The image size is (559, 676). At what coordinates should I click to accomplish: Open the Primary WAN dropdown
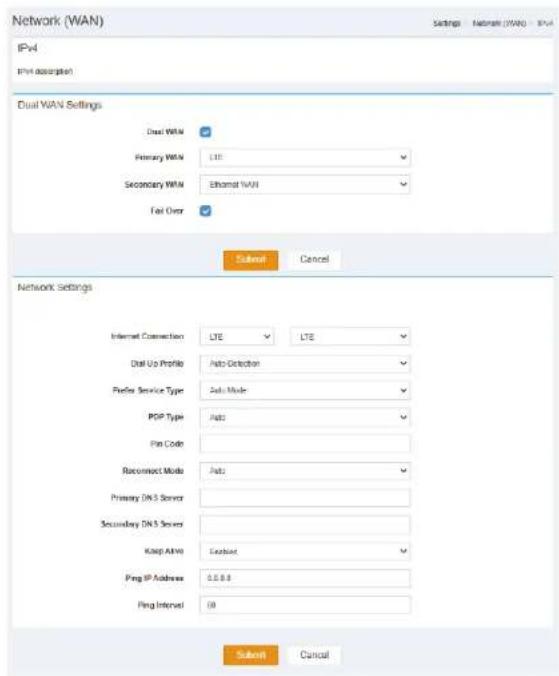pyautogui.click(x=305, y=158)
